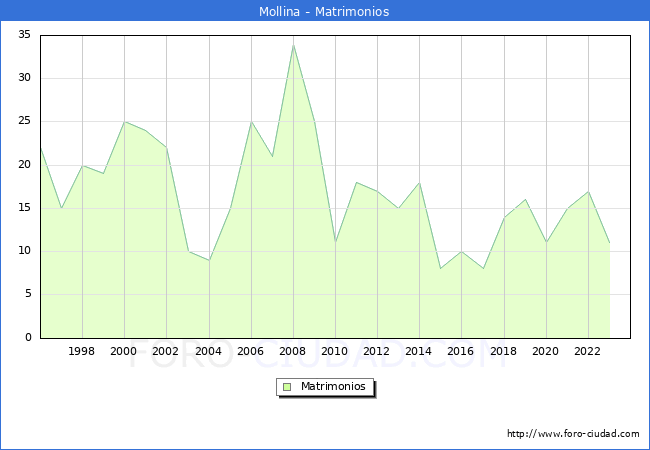Screen dimensions: 650x450
Task: Click the 2016 data point at 10
Action: click(462, 252)
